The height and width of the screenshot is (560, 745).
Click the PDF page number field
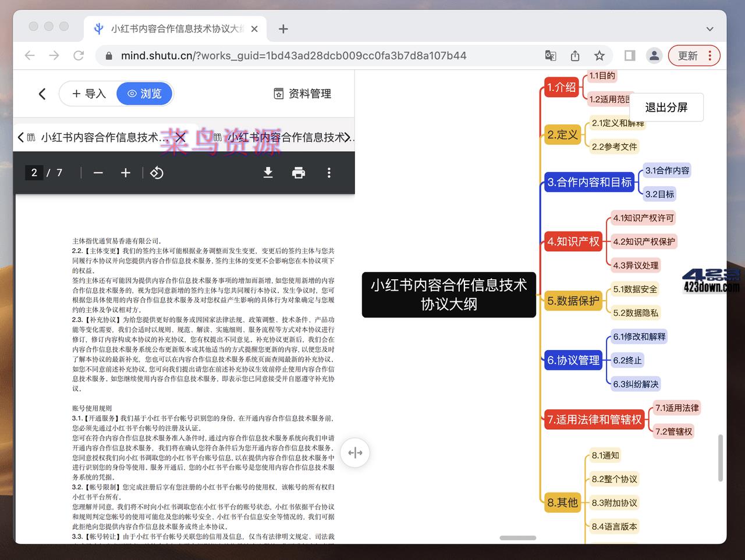coord(34,172)
